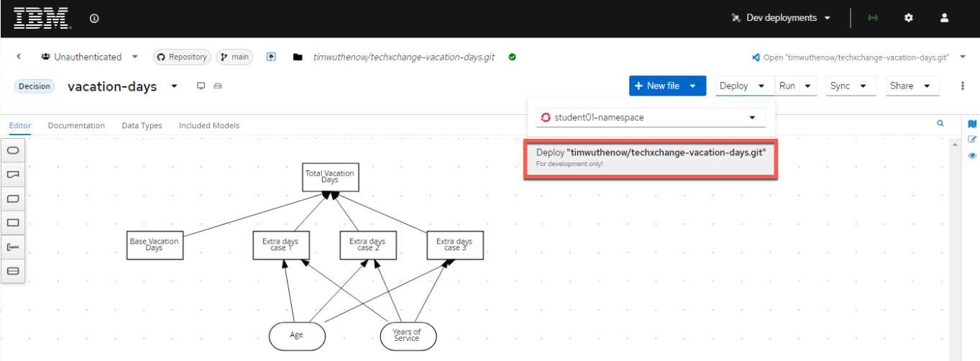Click the Decision label badge

(x=35, y=86)
